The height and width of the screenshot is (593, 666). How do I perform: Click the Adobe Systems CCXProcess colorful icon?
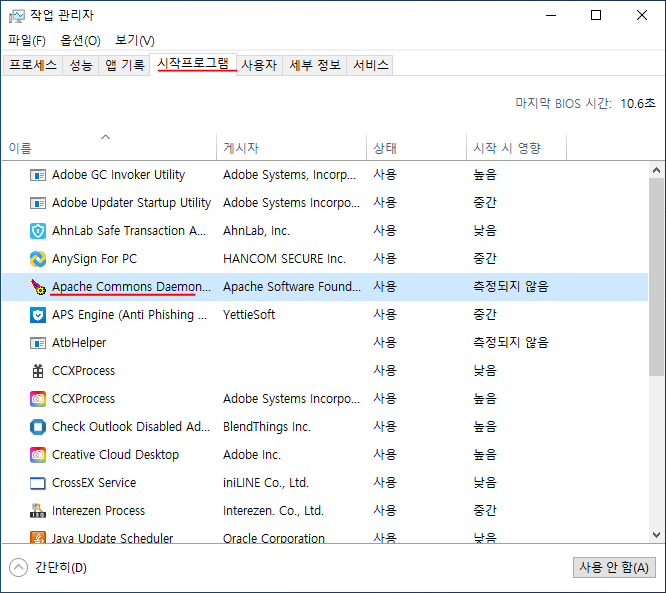coord(38,399)
